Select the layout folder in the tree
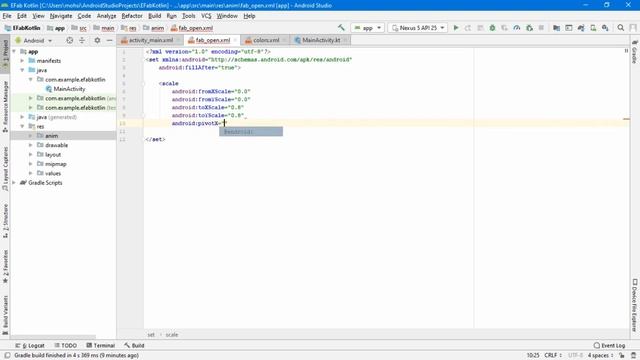The height and width of the screenshot is (360, 640). [53, 155]
